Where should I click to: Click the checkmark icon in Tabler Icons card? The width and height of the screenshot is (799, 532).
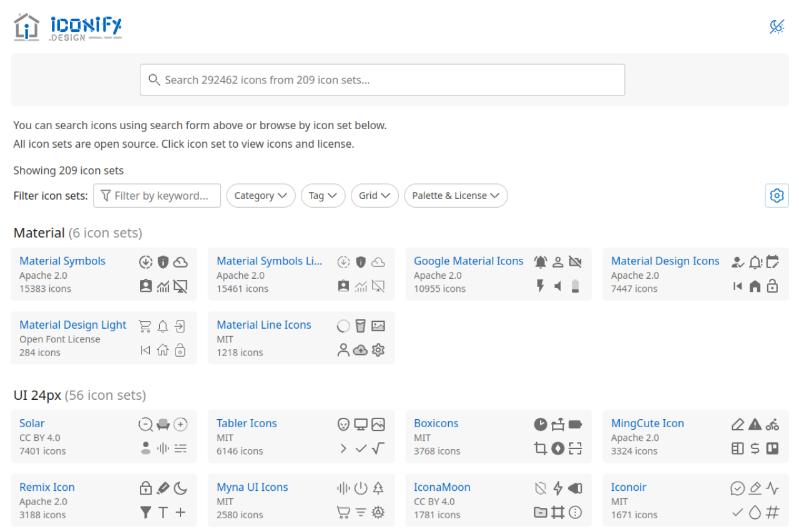click(360, 448)
